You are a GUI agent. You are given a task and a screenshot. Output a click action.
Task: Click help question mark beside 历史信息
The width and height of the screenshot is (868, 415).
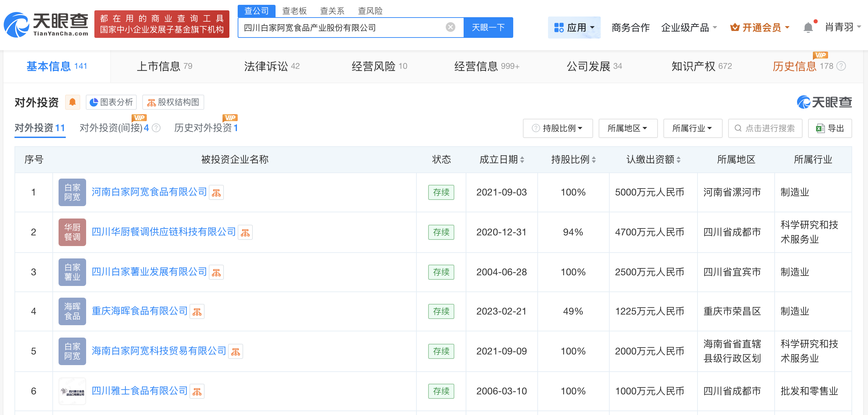841,66
